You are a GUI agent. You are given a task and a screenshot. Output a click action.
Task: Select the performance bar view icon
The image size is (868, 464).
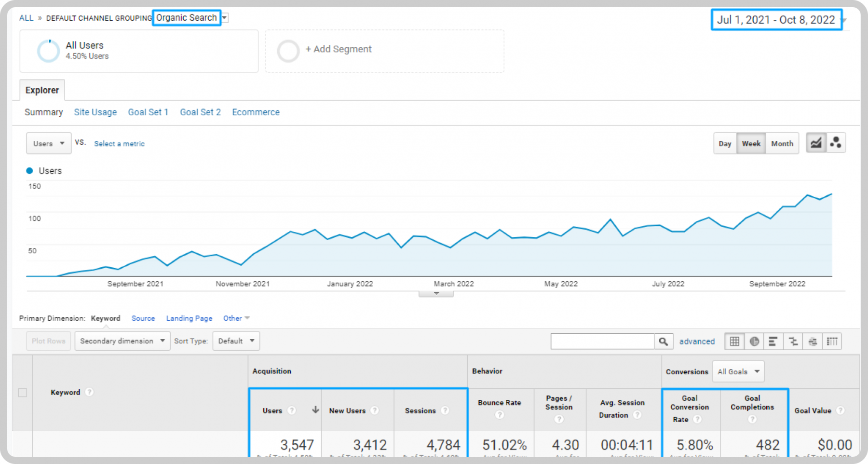point(773,341)
